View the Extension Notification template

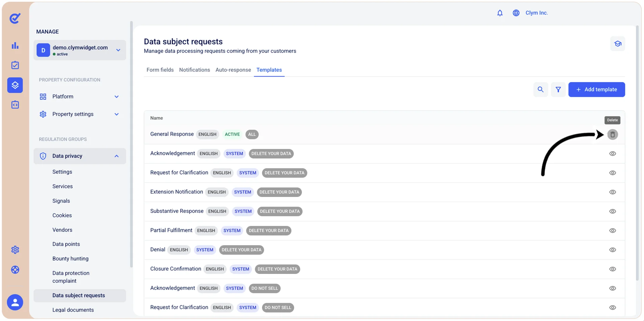[612, 192]
